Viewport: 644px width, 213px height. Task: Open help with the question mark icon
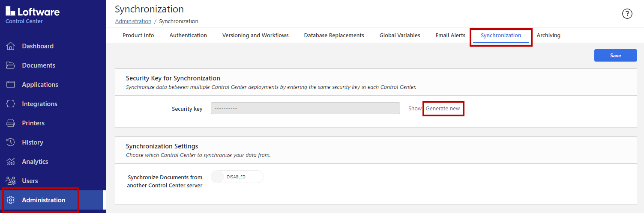click(627, 14)
